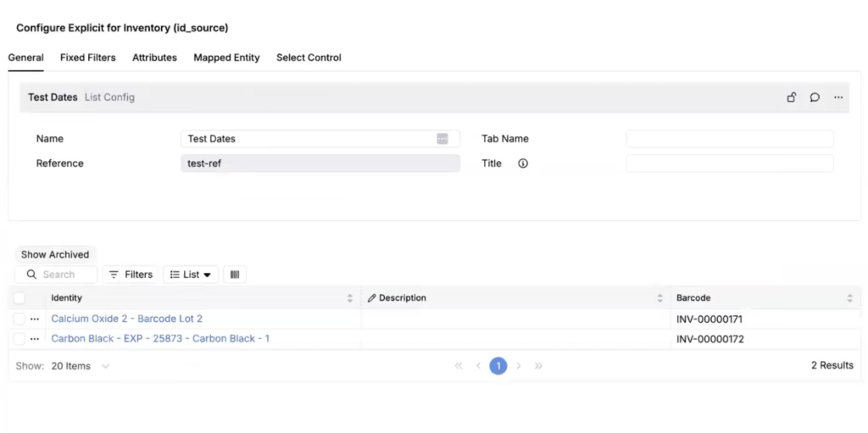Open row actions for Calcium Oxide 2
Image resolution: width=868 pixels, height=433 pixels.
pyautogui.click(x=35, y=319)
